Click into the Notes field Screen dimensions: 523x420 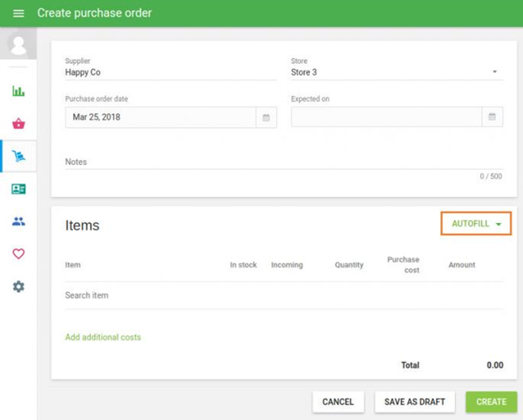point(283,163)
